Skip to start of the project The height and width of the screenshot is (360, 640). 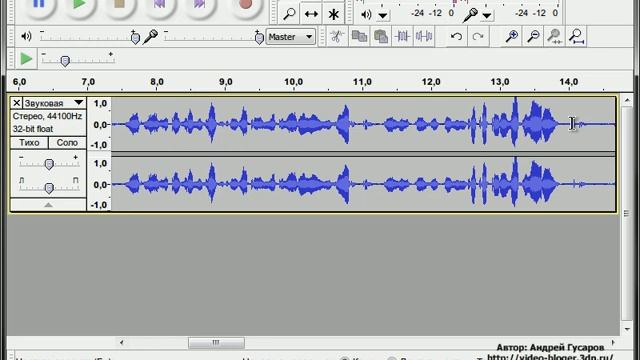[x=159, y=5]
